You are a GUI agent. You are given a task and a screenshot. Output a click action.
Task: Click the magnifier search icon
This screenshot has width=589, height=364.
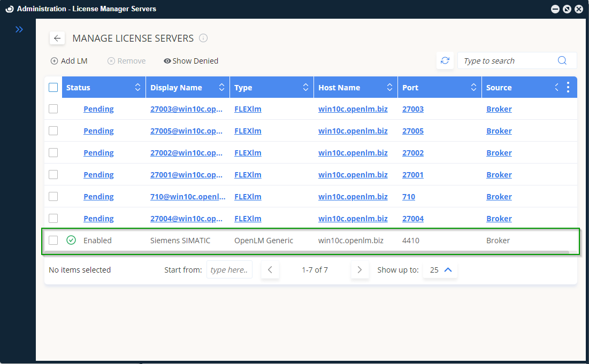pyautogui.click(x=562, y=61)
